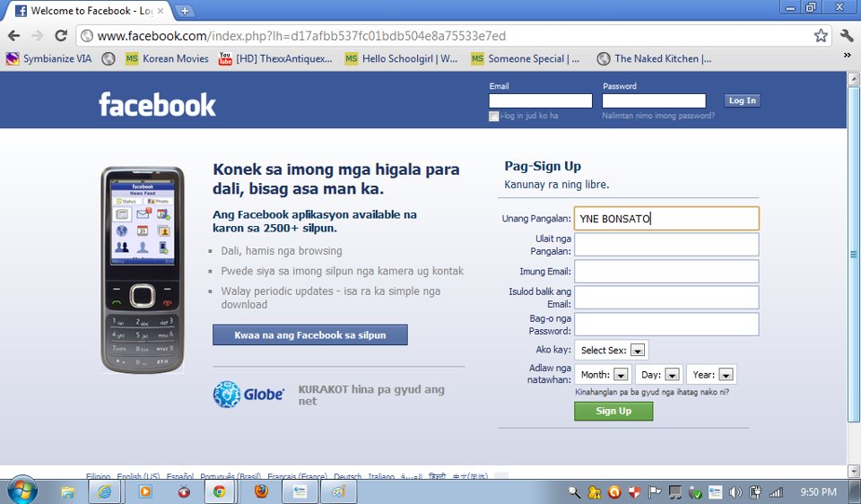
Task: Open the Month dropdown
Action: pyautogui.click(x=604, y=375)
